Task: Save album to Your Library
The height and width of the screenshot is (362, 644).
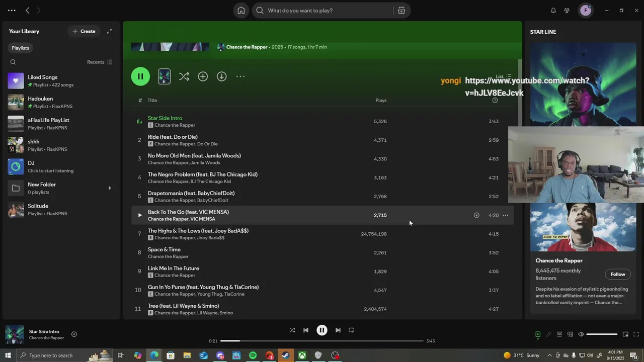Action: tap(203, 76)
